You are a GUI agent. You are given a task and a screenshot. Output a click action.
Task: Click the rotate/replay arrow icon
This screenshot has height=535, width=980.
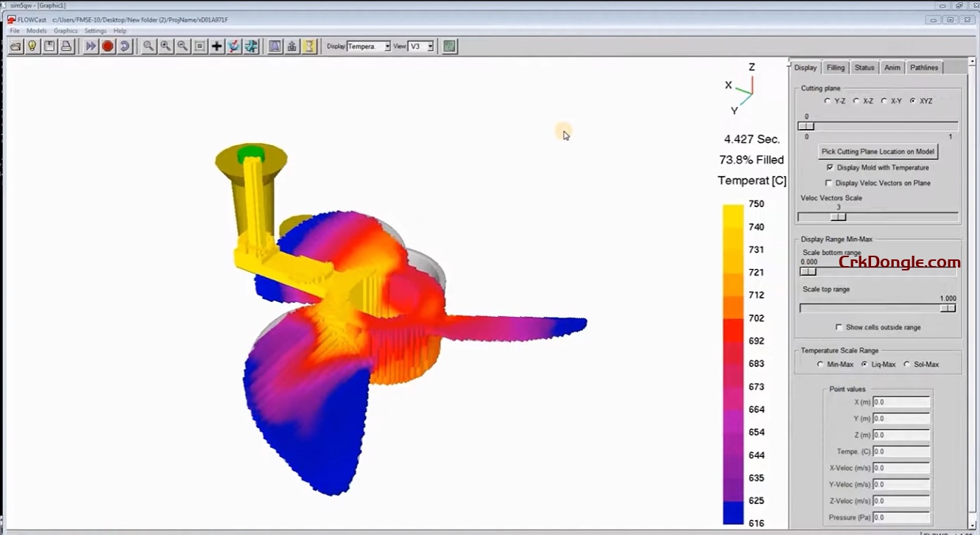[x=124, y=46]
